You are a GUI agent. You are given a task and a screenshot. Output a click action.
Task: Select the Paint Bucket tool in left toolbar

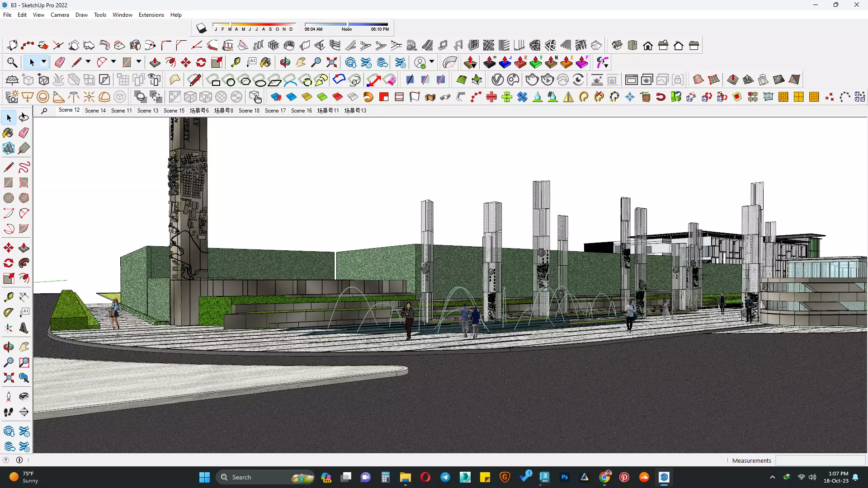pos(8,133)
